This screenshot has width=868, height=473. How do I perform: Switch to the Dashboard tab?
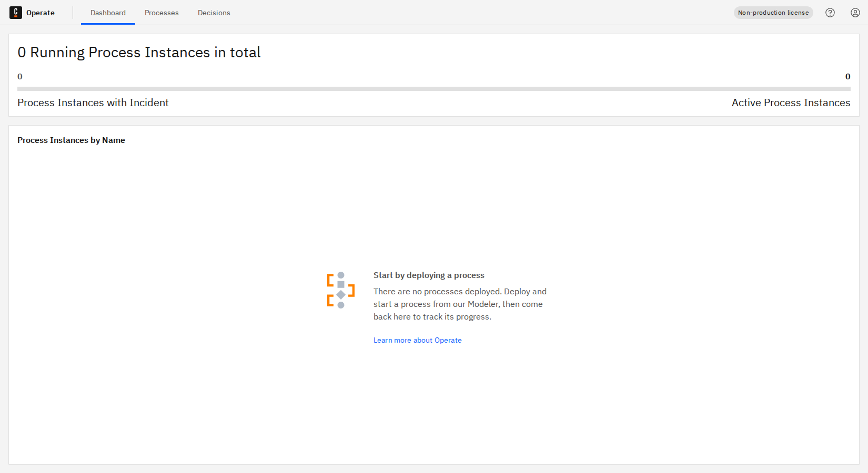click(108, 13)
